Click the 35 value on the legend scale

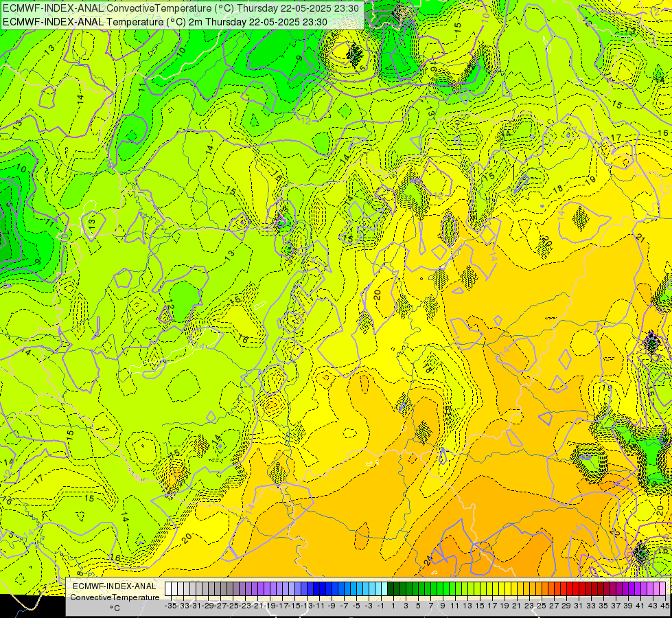coord(603,606)
